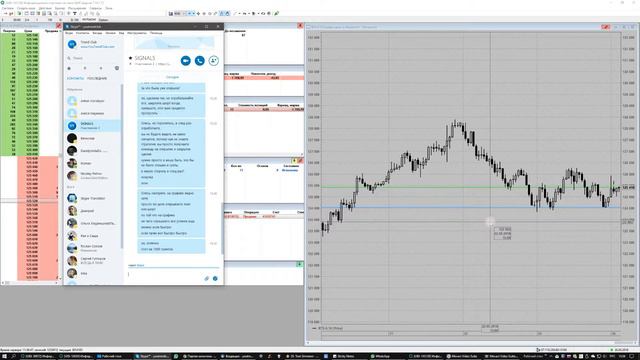640x360 pixels.
Task: Start an audio call with SIGNALS
Action: click(x=200, y=60)
